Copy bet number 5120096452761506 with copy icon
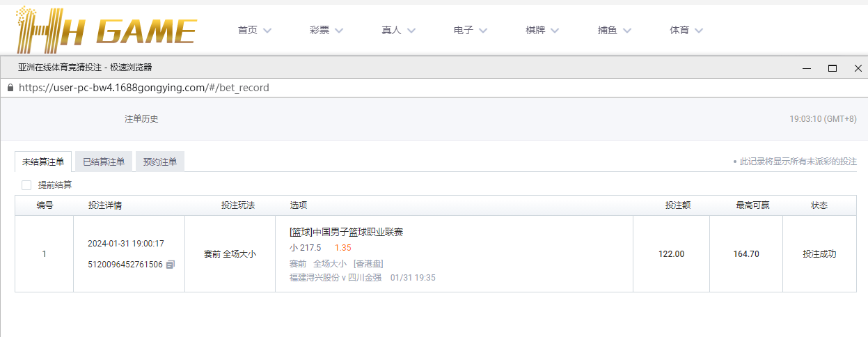Screen dimensions: 868x337 [171, 265]
